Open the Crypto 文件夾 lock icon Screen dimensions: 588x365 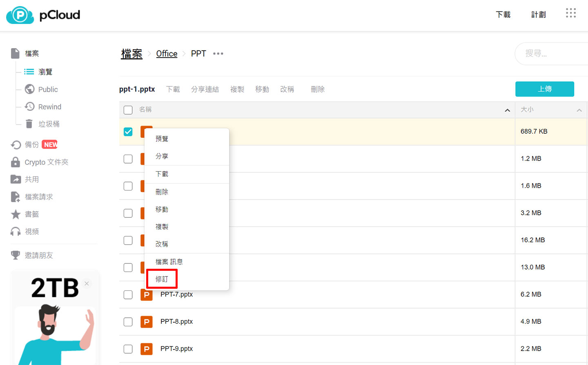[x=15, y=162]
